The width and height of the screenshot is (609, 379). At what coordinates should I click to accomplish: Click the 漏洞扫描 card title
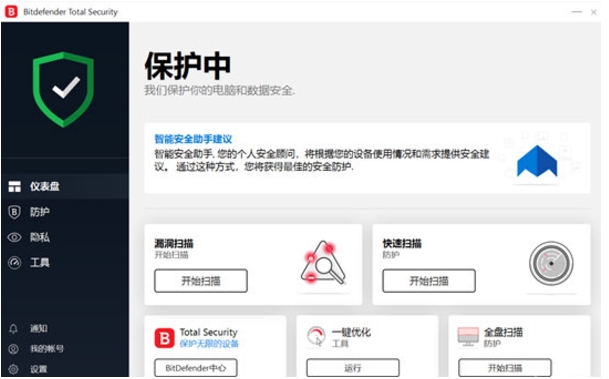[x=174, y=243]
